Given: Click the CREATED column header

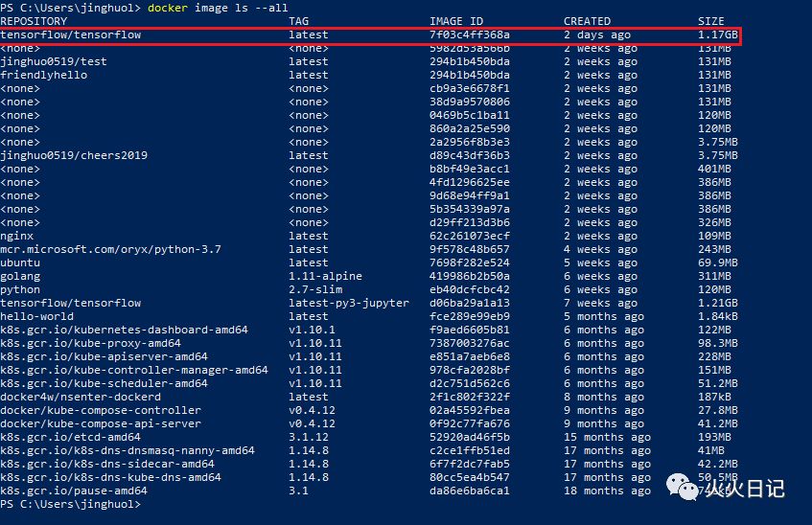Looking at the screenshot, I should point(588,21).
